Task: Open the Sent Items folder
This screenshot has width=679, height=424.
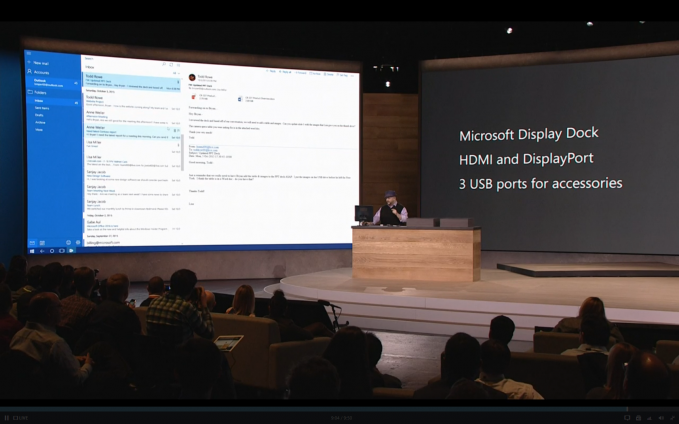Action: click(42, 108)
